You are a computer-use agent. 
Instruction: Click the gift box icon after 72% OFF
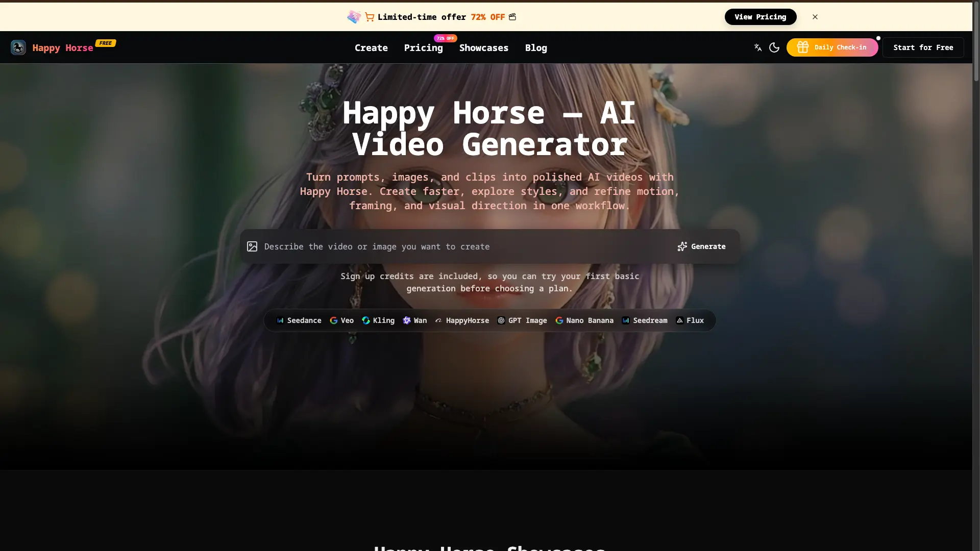click(x=512, y=17)
